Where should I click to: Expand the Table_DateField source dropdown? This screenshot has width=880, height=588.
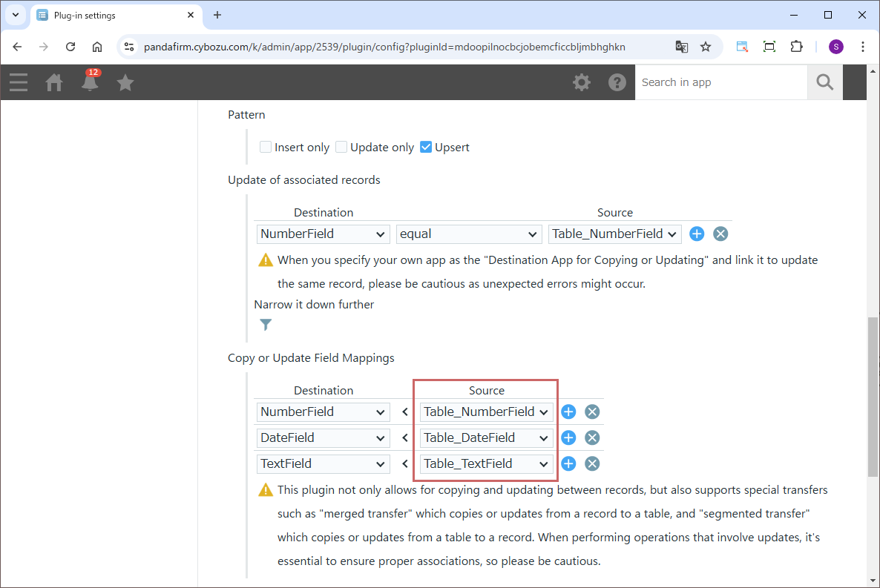pos(486,437)
